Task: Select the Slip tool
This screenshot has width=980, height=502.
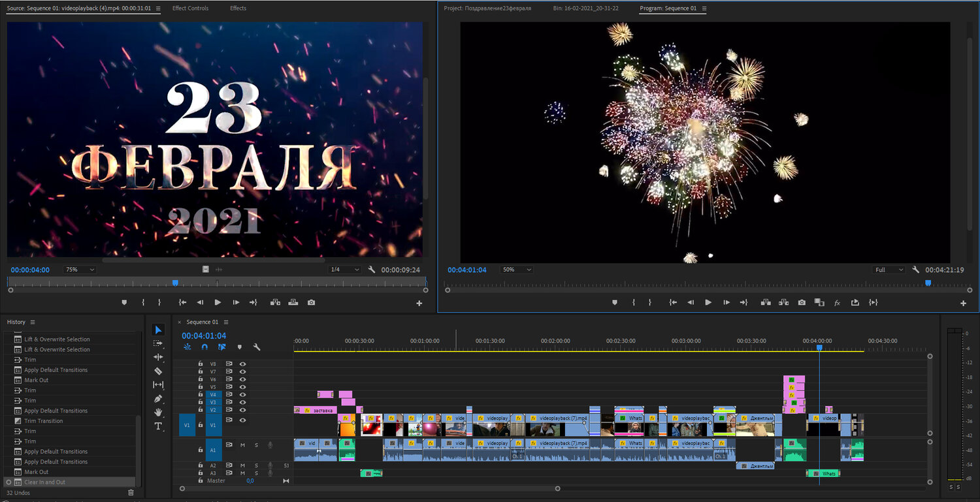Action: [158, 385]
